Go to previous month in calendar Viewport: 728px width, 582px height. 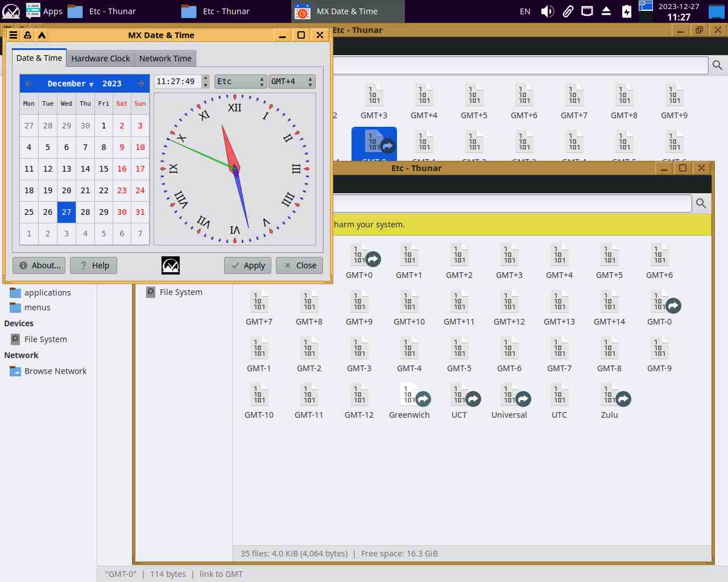(x=28, y=84)
